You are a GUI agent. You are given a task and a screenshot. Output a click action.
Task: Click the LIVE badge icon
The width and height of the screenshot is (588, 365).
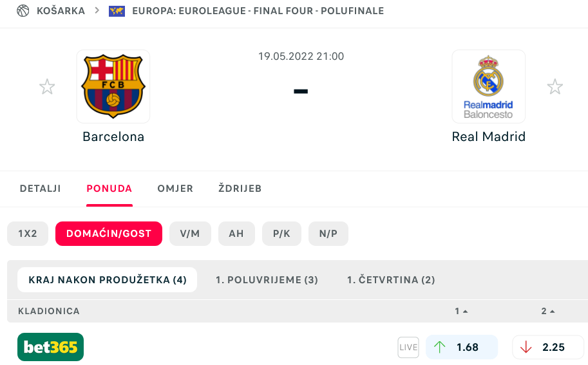tap(408, 347)
